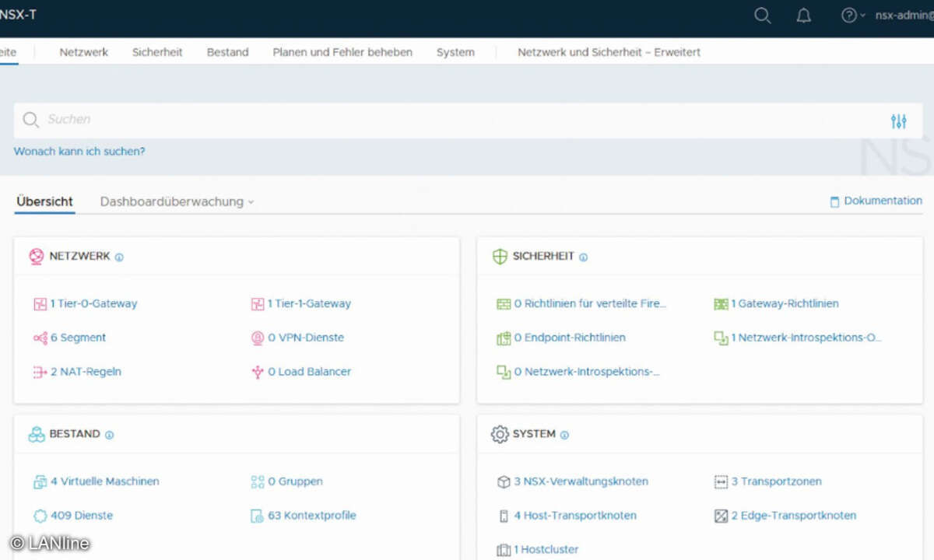934x560 pixels.
Task: Click the Netzwerk globe card icon
Action: click(36, 256)
